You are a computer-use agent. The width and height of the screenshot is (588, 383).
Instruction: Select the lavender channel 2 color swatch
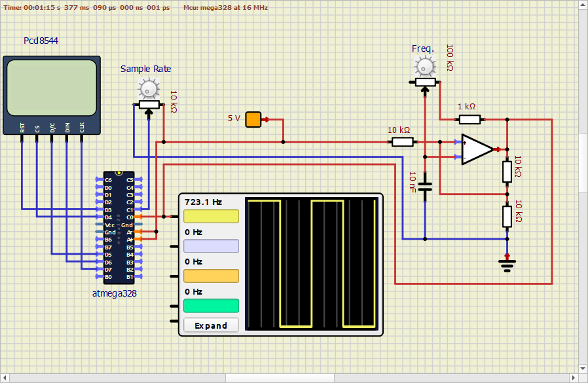click(x=211, y=246)
